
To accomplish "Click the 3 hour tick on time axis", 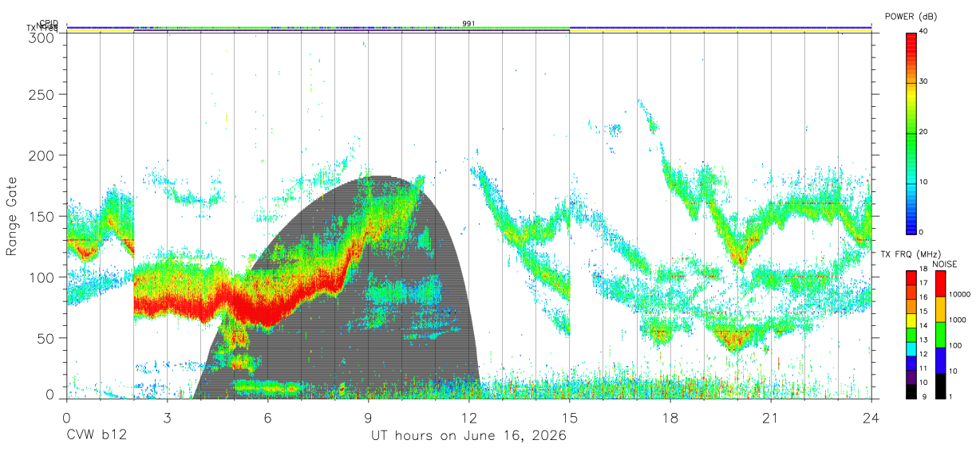I will pos(167,418).
